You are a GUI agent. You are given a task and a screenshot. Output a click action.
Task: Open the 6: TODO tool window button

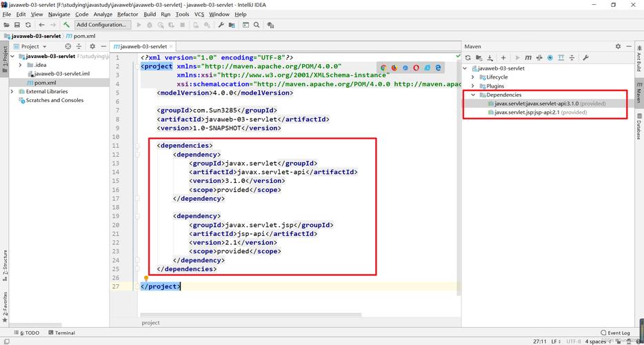pos(26,333)
